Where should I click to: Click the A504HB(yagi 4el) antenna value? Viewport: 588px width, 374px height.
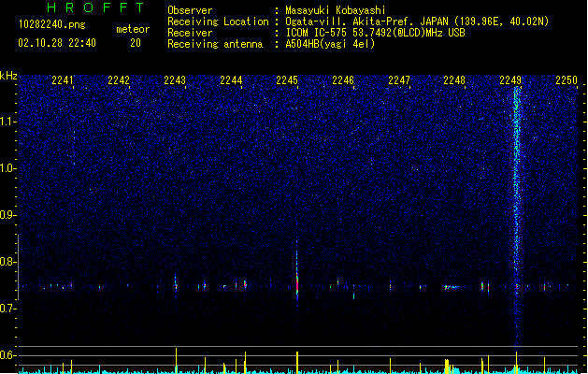coord(330,44)
